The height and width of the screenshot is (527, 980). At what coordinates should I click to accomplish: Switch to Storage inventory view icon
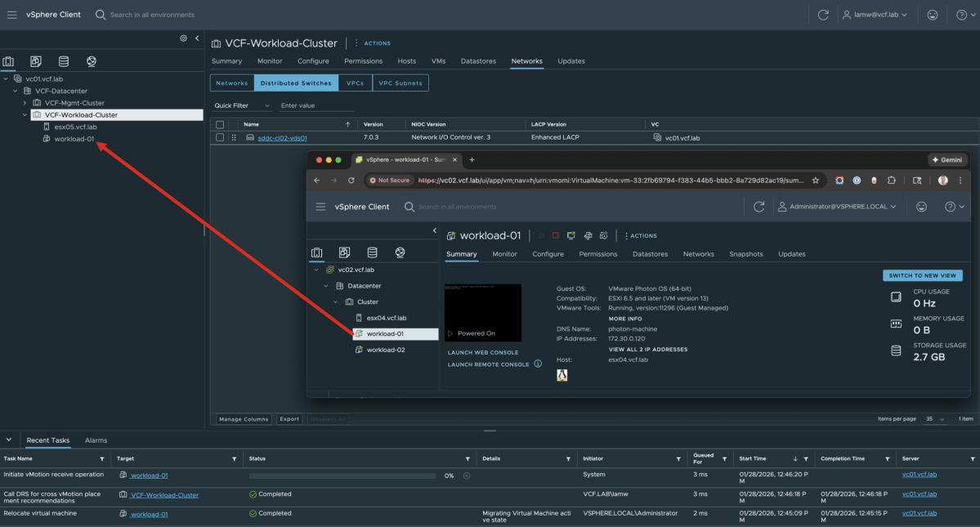(64, 61)
